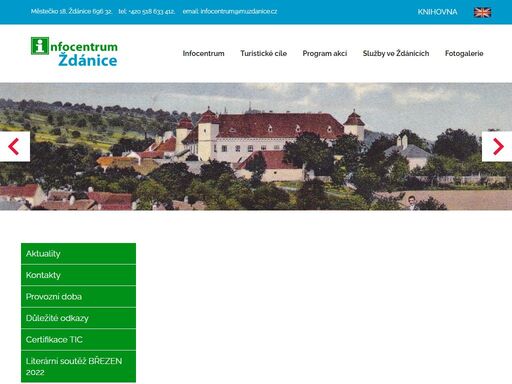Open Literární soutěž BŘEZEN 2022
The height and width of the screenshot is (384, 512).
pyautogui.click(x=78, y=366)
